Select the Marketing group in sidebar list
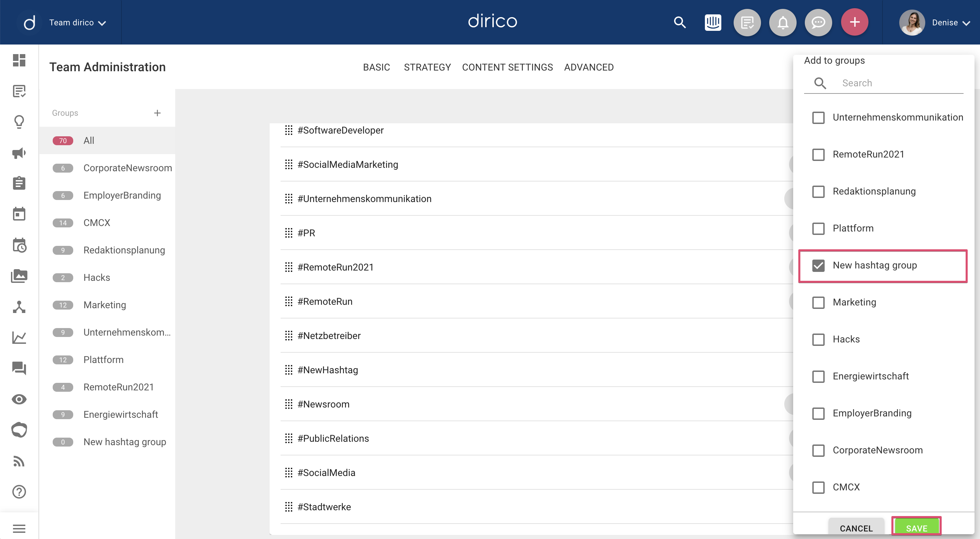Image resolution: width=980 pixels, height=539 pixels. tap(107, 305)
